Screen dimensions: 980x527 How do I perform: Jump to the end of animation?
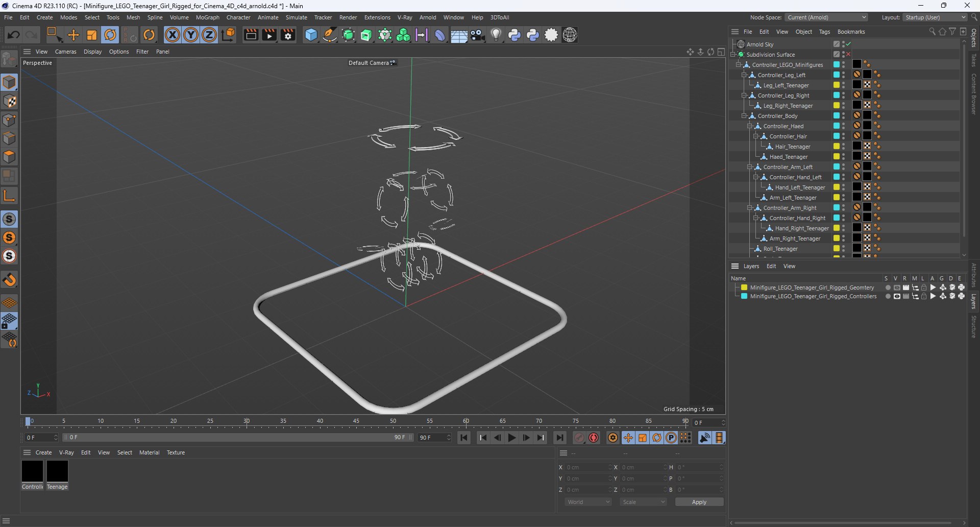pyautogui.click(x=559, y=438)
